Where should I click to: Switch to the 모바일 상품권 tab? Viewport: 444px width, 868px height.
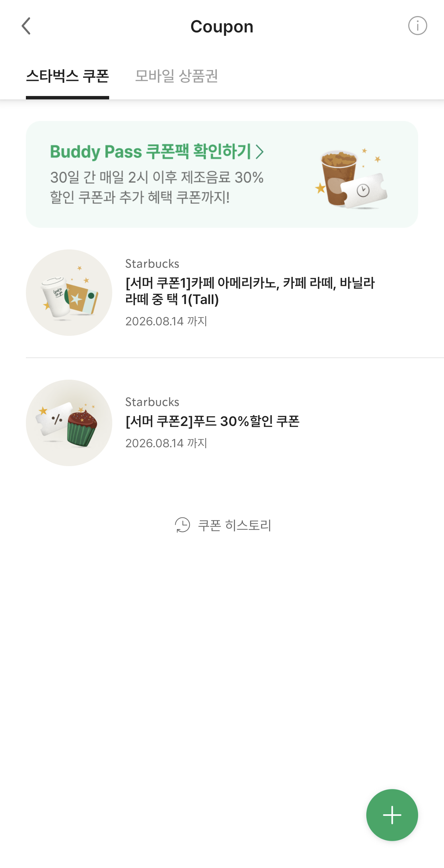pos(176,76)
